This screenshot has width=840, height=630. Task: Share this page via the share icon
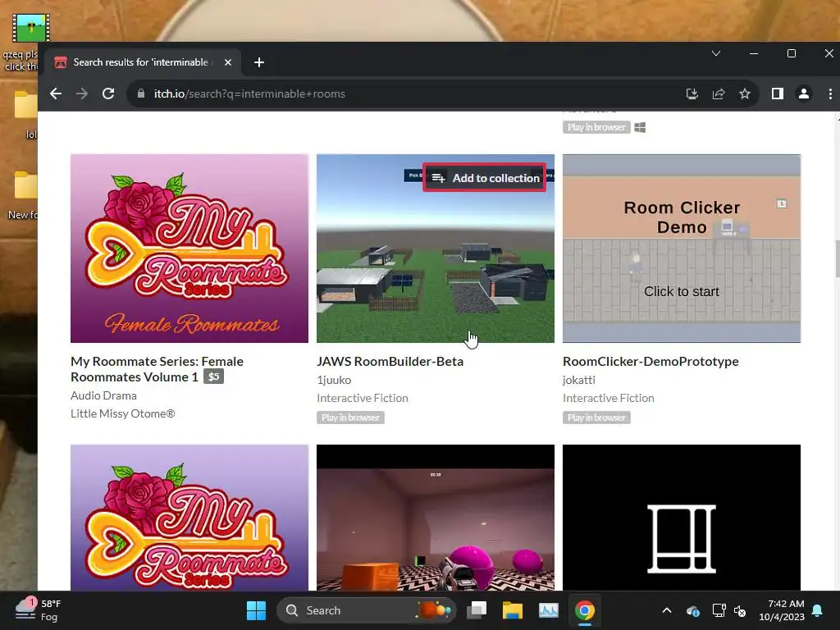coord(719,94)
